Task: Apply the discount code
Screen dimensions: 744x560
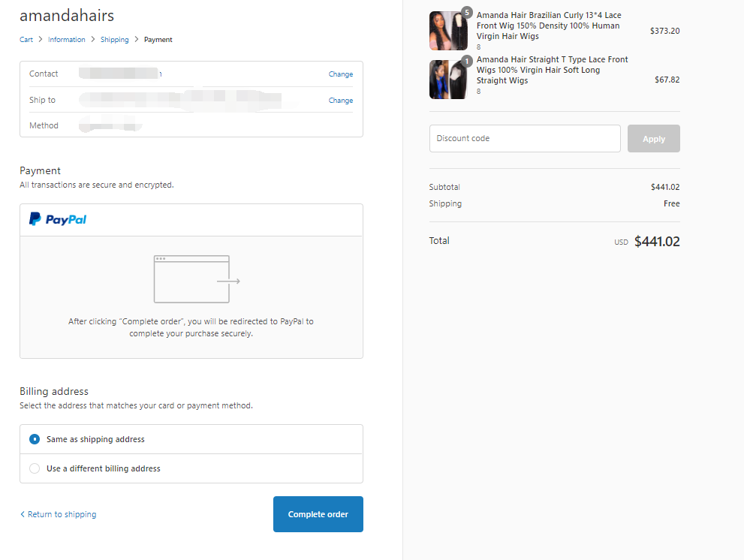Action: click(x=653, y=139)
